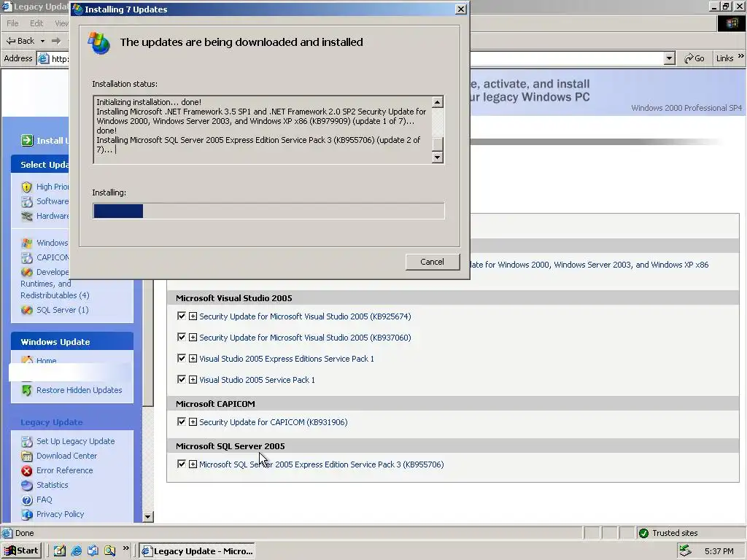The image size is (747, 560).
Task: Click Microsoft CAPICOM section heading
Action: pyautogui.click(x=215, y=404)
